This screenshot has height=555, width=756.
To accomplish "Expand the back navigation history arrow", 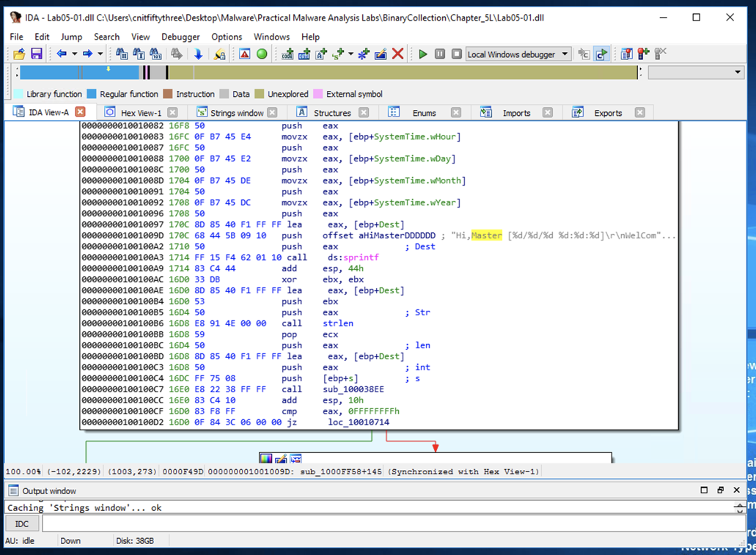I will [74, 54].
